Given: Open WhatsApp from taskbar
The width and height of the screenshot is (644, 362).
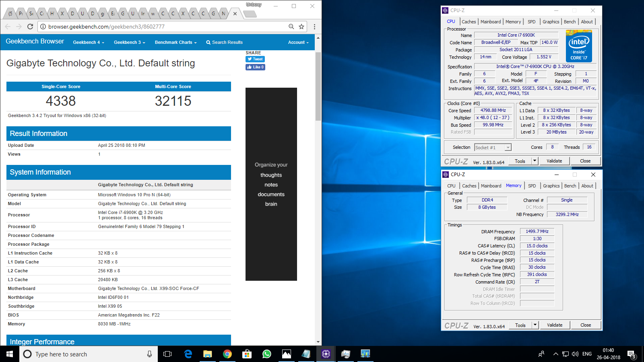Looking at the screenshot, I should (266, 354).
